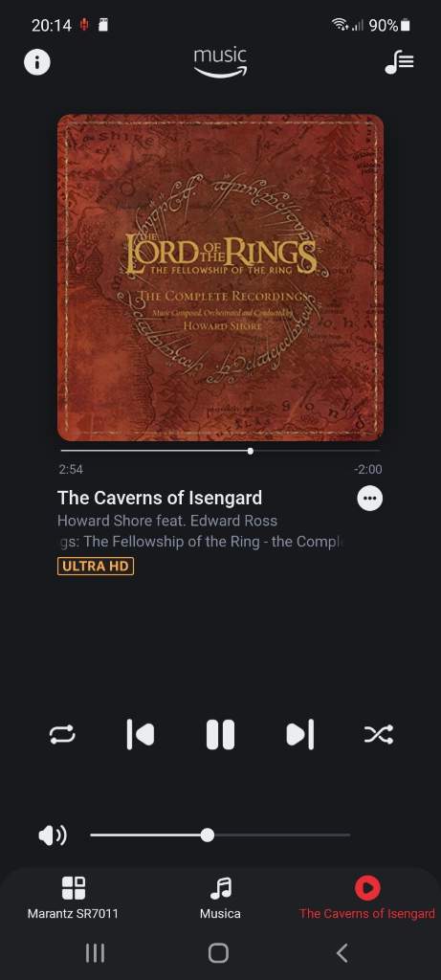Click the volume slider handle

coord(208,835)
